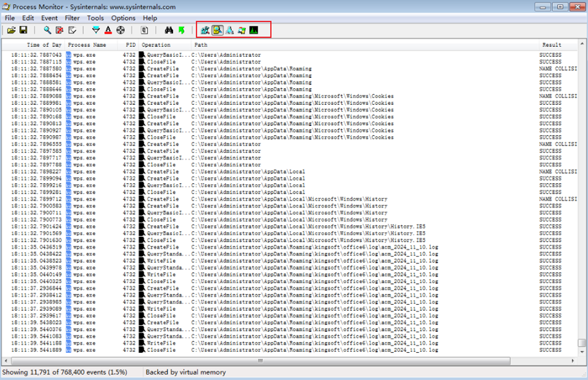
Task: Select the History CreateFile event at 18:11:32.7899712
Action: (290, 199)
